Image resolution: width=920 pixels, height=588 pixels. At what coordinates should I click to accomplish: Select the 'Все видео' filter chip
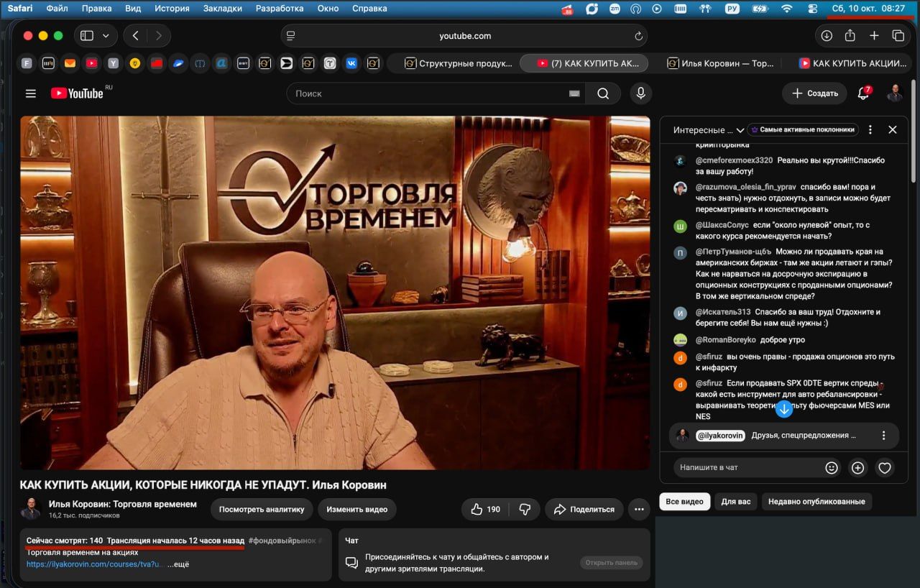(x=684, y=502)
